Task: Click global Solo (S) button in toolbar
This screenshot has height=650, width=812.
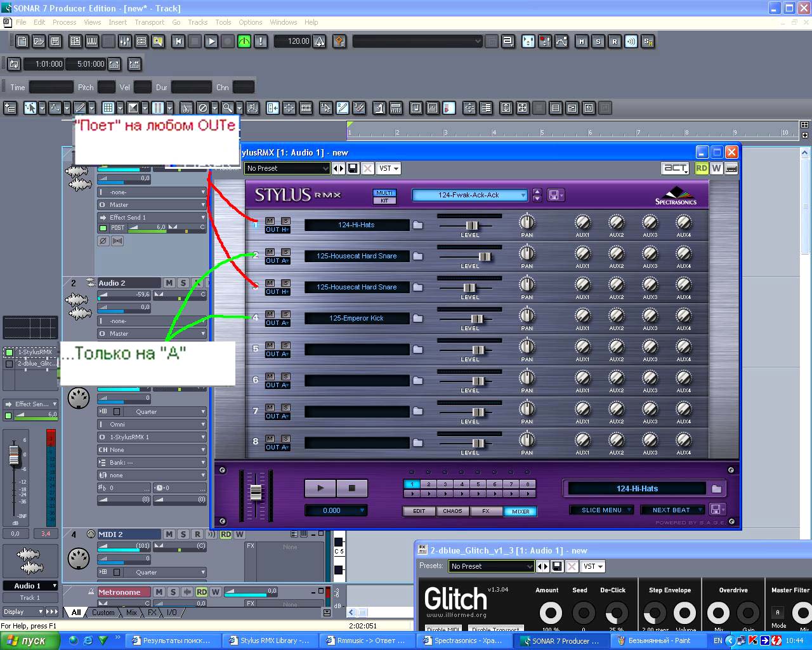Action: tap(598, 41)
